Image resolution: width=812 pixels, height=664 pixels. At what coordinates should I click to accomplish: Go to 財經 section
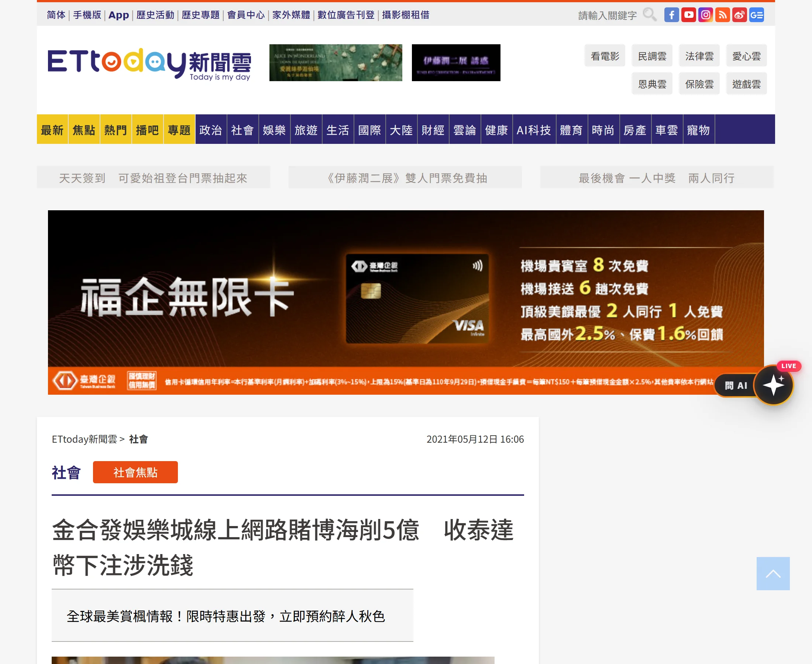tap(433, 129)
